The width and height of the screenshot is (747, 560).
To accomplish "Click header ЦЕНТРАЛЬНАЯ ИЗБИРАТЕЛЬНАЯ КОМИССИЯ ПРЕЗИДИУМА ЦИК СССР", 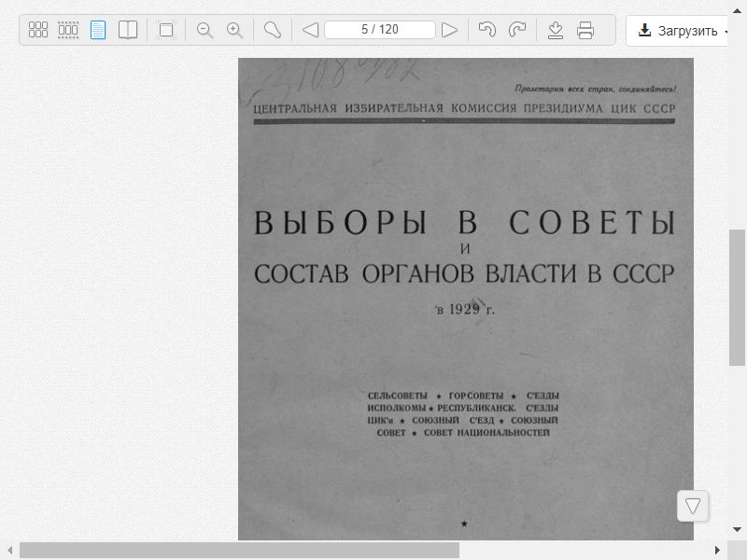I will tap(464, 109).
